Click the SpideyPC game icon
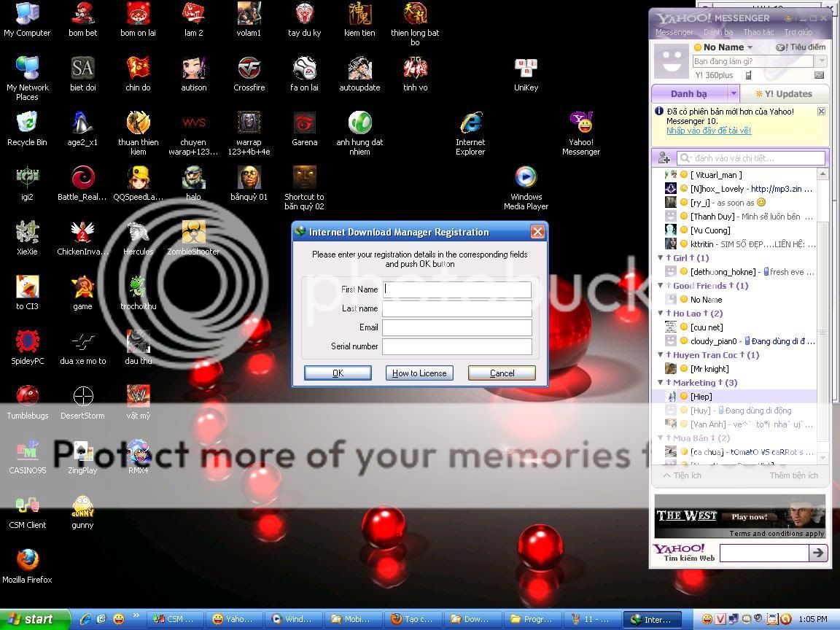840x630 pixels. click(x=27, y=347)
